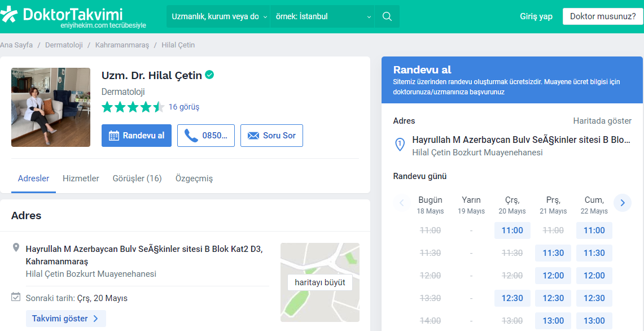The width and height of the screenshot is (644, 331).
Task: Click the Çrş, 20 Mayıs column header
Action: [512, 205]
